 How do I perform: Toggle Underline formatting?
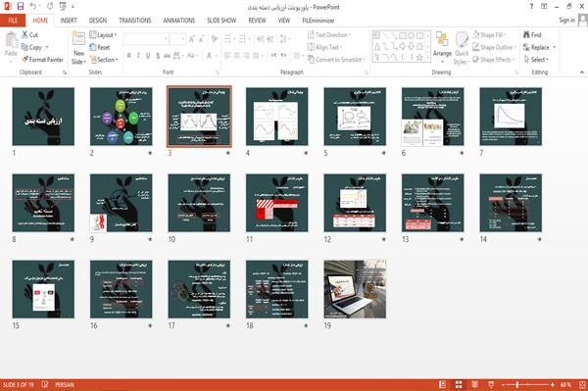(x=148, y=56)
